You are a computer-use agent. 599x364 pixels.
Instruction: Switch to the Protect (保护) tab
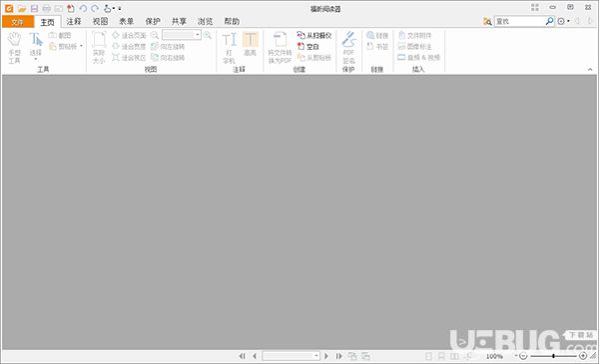point(153,21)
